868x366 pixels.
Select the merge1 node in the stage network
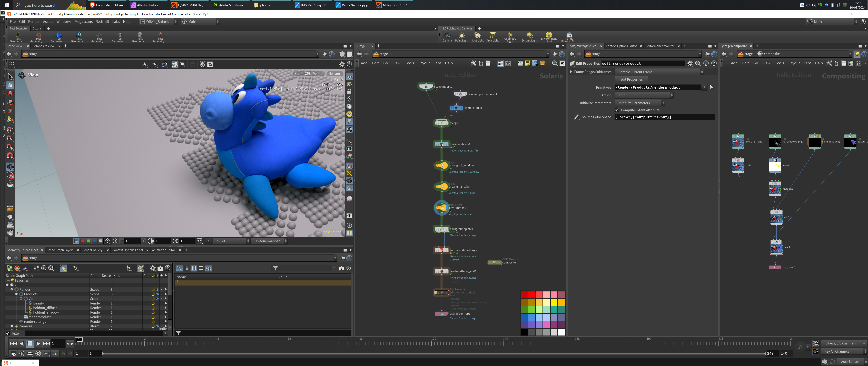[x=441, y=123]
